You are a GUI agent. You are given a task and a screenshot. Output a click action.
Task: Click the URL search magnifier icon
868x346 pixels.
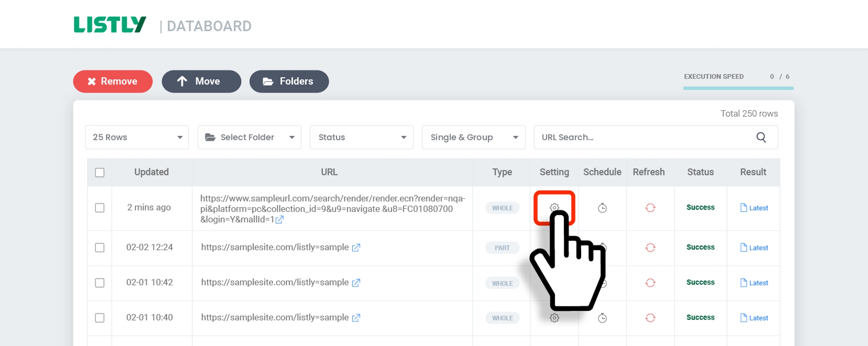(761, 137)
